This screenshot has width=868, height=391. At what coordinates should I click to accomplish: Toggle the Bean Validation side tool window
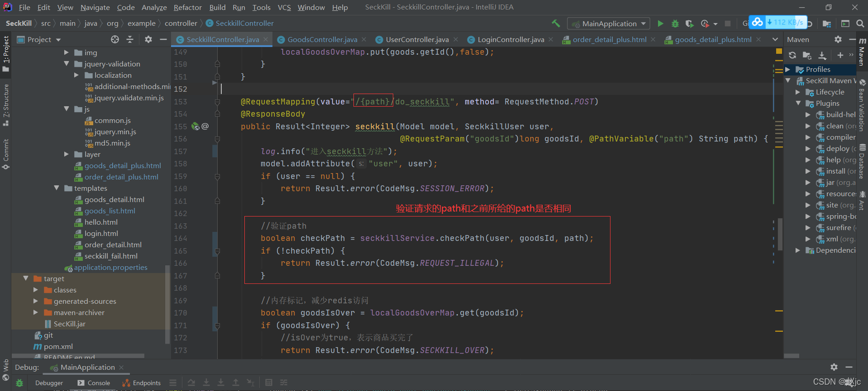point(863,105)
